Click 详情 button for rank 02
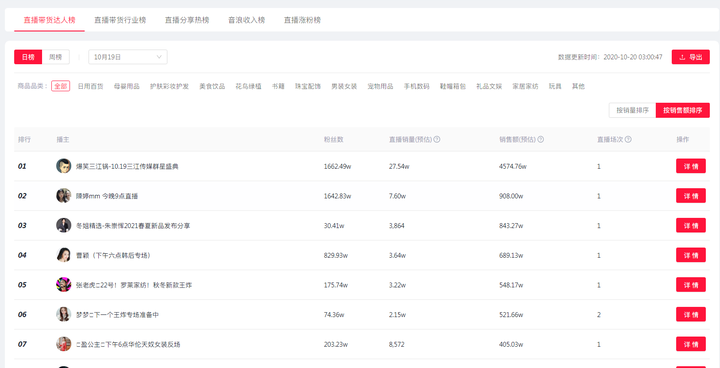The height and width of the screenshot is (368, 720). coord(691,196)
